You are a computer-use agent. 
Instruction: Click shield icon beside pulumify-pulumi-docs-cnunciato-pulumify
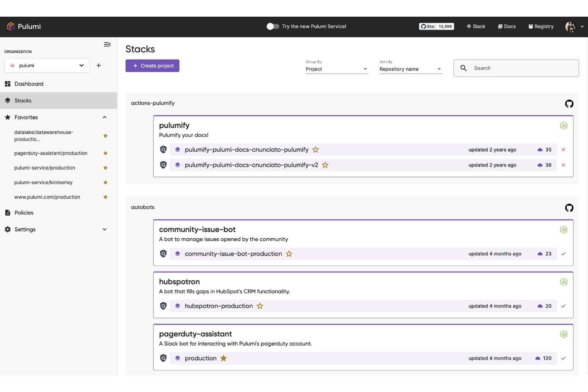point(163,150)
